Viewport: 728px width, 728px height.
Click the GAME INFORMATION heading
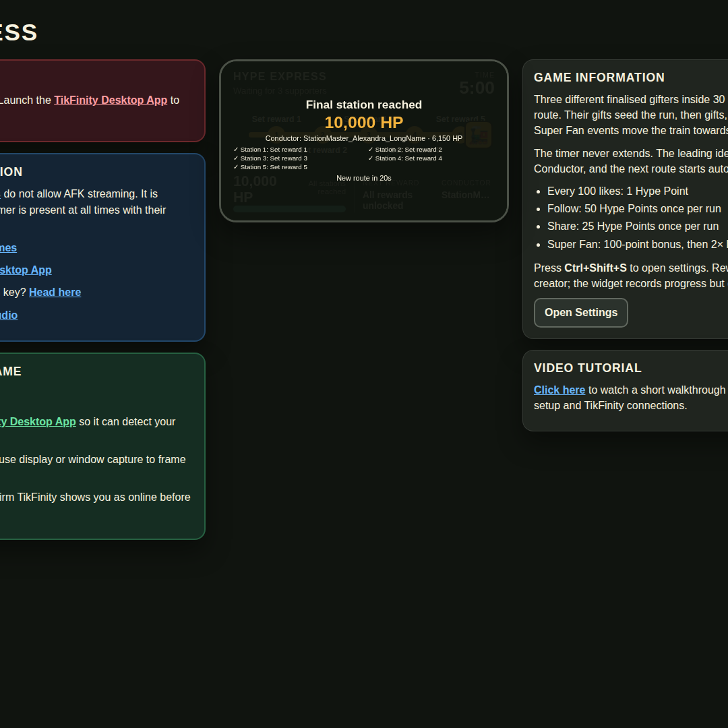pos(599,78)
